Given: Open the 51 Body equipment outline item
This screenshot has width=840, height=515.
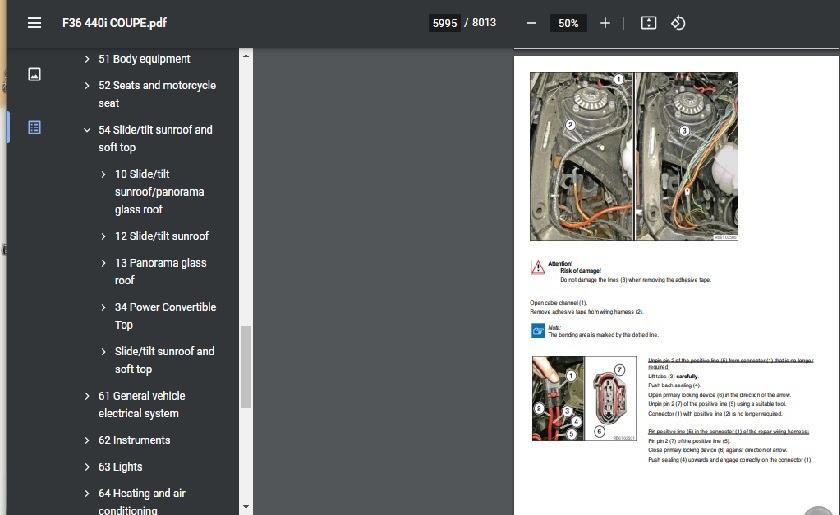Looking at the screenshot, I should 144,59.
